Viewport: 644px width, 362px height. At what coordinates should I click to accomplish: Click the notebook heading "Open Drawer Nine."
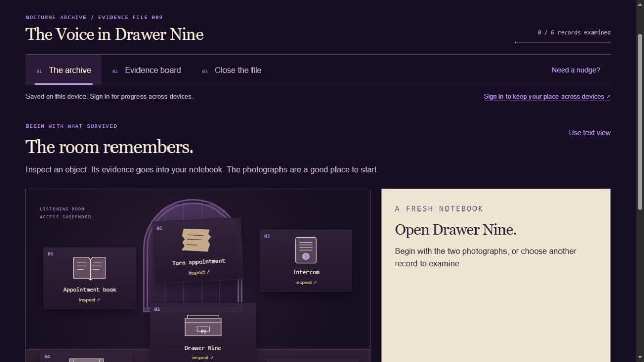pos(456,230)
